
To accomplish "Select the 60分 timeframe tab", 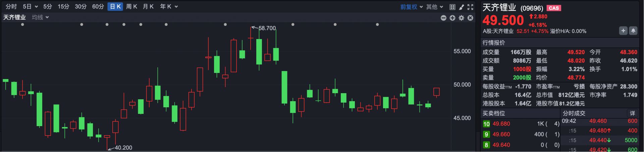I will coord(98,6).
